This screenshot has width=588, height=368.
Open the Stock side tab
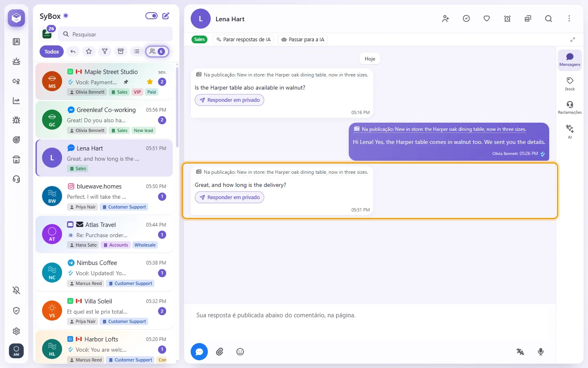570,84
